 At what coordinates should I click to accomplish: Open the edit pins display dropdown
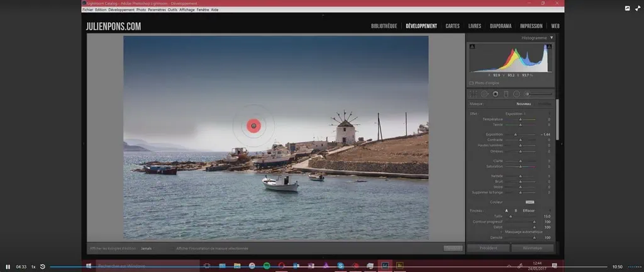147,249
